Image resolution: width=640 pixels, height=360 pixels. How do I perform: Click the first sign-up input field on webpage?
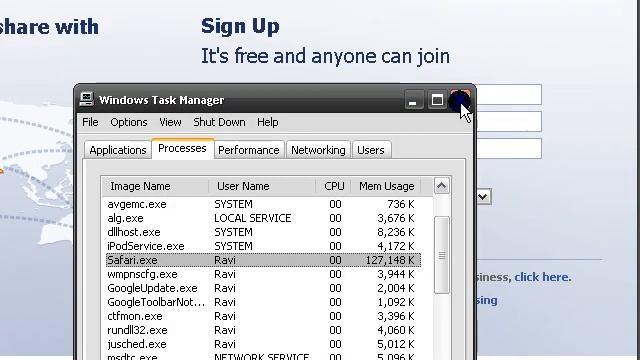(x=509, y=95)
